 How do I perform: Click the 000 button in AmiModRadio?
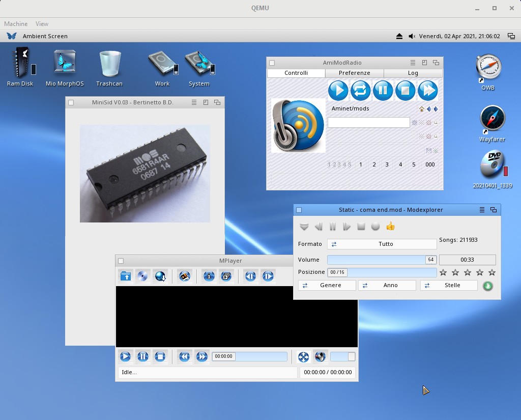tap(430, 164)
